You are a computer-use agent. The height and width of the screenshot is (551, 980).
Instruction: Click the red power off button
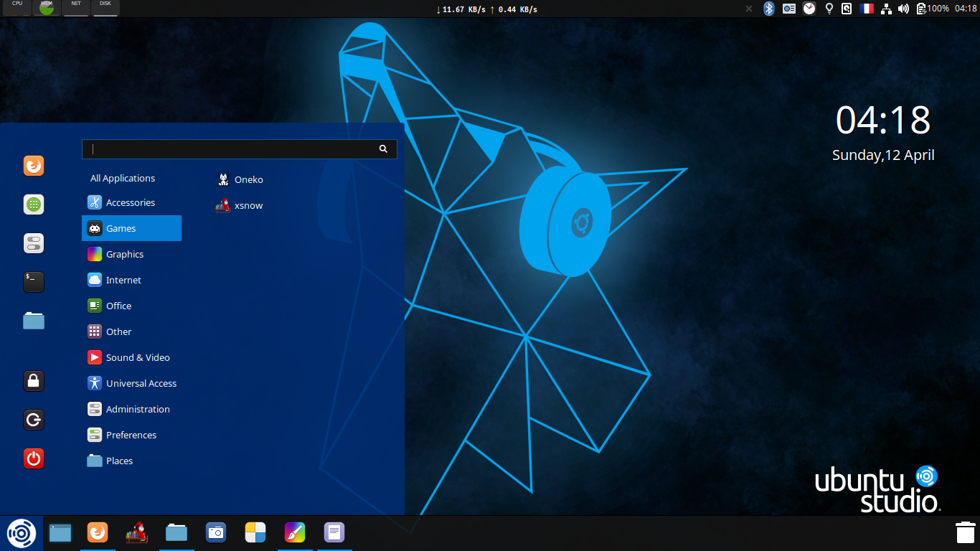tap(34, 458)
